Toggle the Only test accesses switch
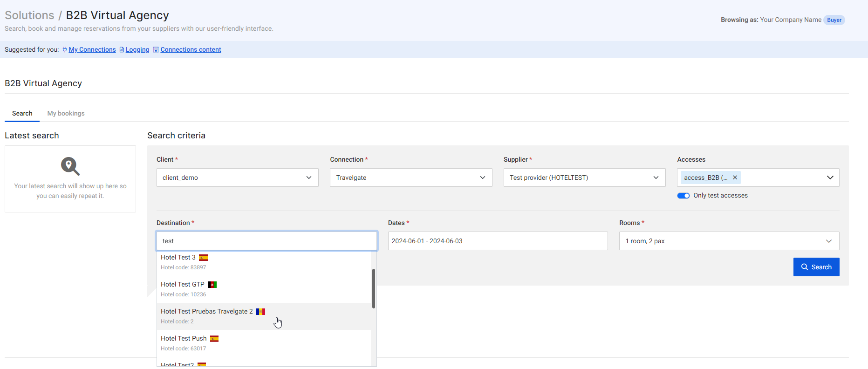 point(683,196)
